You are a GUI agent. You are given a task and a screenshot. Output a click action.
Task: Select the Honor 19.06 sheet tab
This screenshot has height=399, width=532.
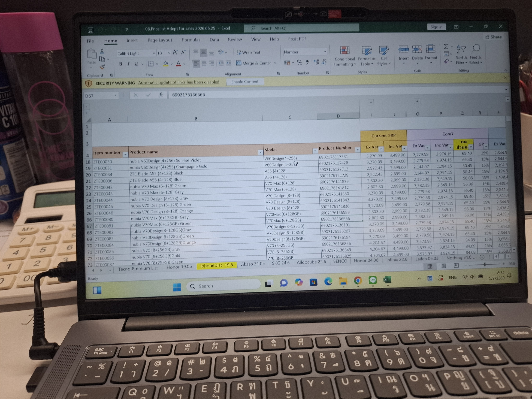coord(179,267)
